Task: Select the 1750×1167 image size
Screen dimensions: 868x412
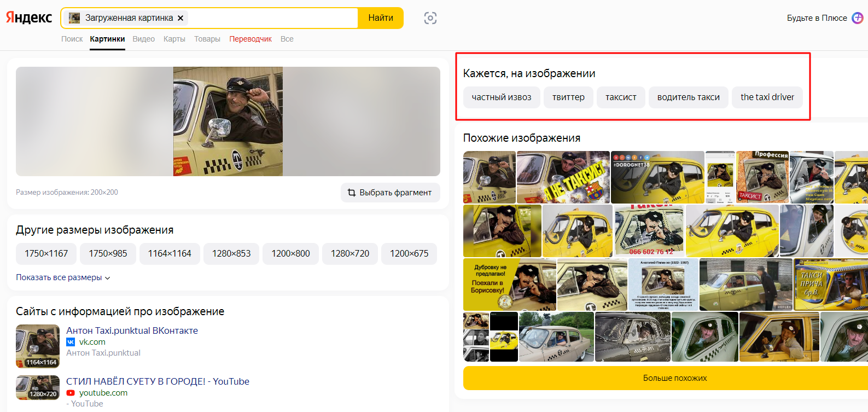Action: (x=46, y=253)
